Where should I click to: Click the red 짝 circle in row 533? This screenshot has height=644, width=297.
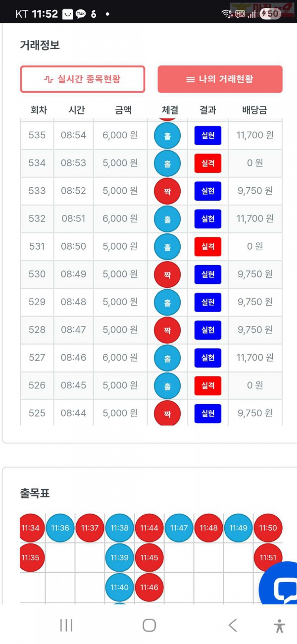tap(167, 191)
